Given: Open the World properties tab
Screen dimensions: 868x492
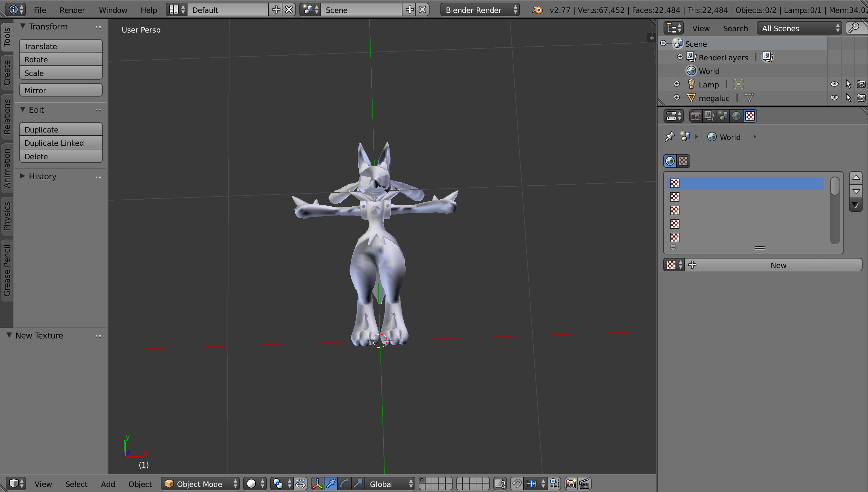Looking at the screenshot, I should tap(736, 116).
